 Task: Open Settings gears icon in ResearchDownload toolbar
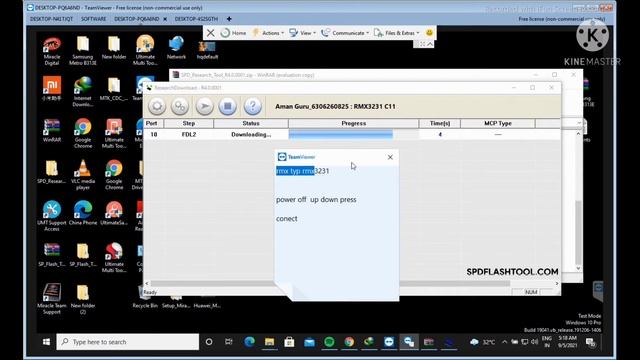pyautogui.click(x=180, y=107)
